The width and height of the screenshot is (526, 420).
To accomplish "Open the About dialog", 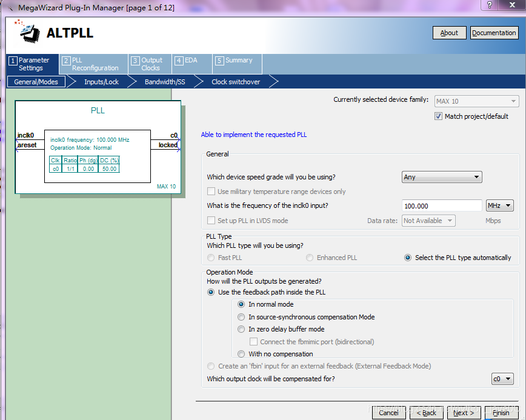I will [449, 33].
